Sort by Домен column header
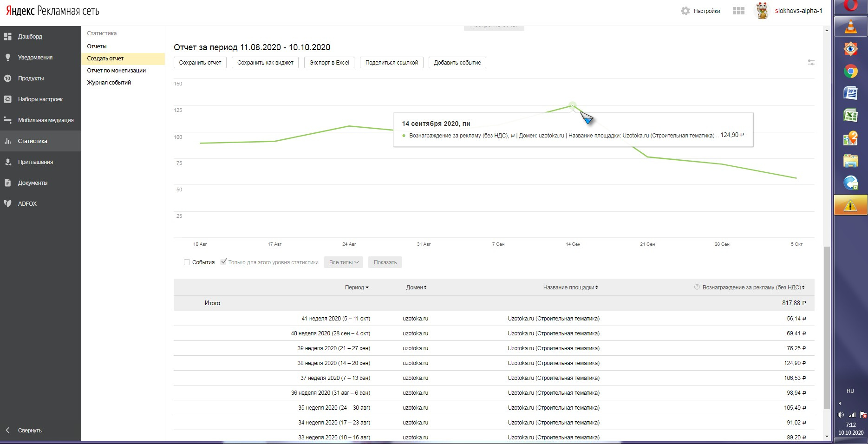This screenshot has width=868, height=444. click(x=416, y=287)
